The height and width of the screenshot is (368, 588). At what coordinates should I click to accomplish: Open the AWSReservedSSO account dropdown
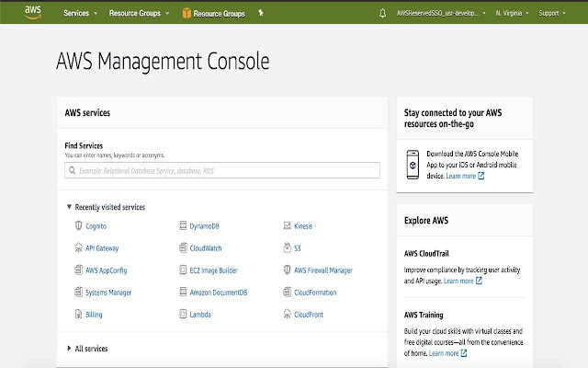(441, 13)
